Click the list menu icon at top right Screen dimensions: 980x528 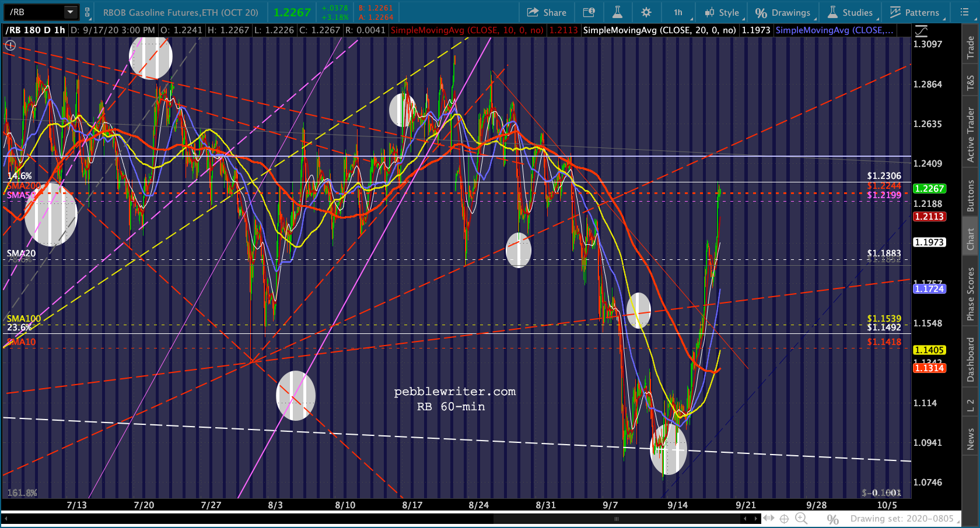(965, 12)
